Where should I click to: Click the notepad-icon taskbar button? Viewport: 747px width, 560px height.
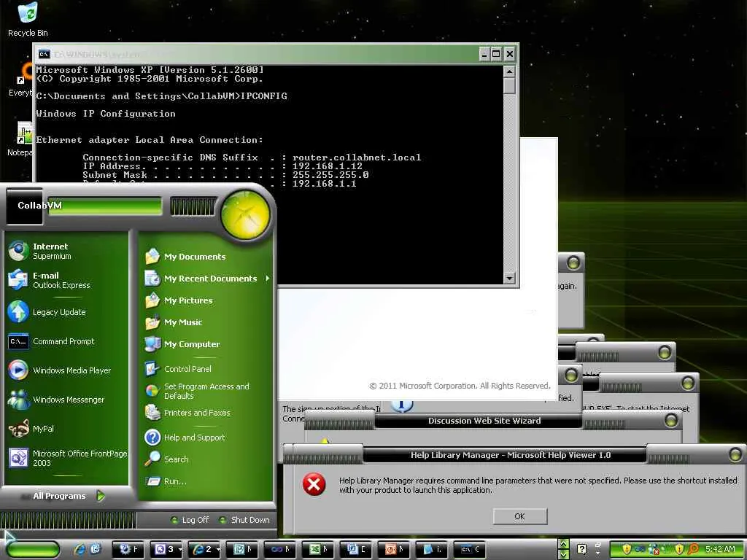pyautogui.click(x=432, y=550)
